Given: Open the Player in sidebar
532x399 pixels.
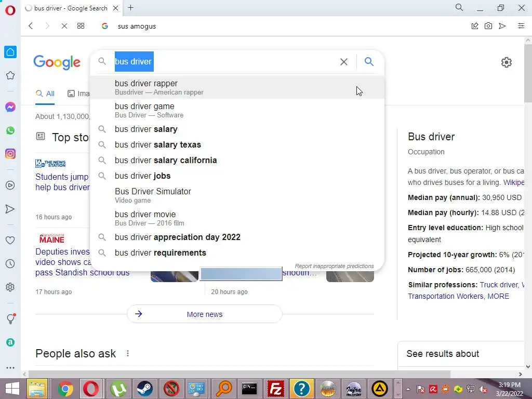Looking at the screenshot, I should coord(10,185).
